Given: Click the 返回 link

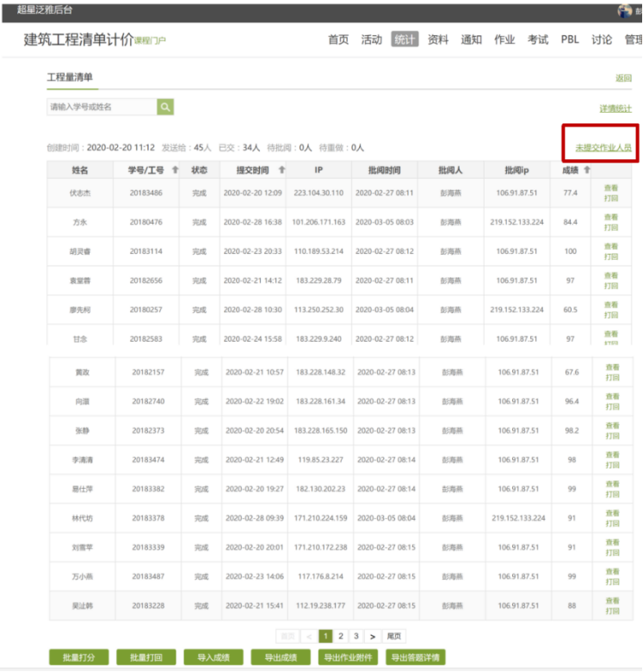Looking at the screenshot, I should point(623,78).
